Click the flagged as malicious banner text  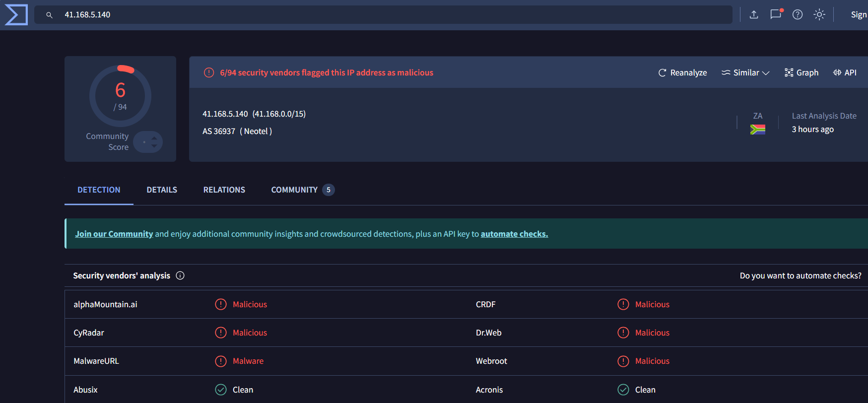point(327,72)
